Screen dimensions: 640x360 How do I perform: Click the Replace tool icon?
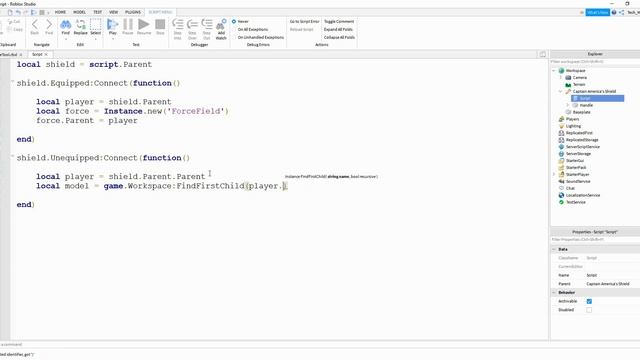[x=80, y=25]
